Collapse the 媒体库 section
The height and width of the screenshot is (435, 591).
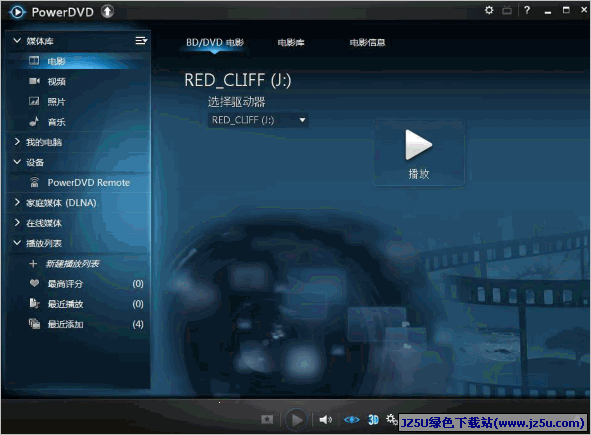tap(17, 40)
